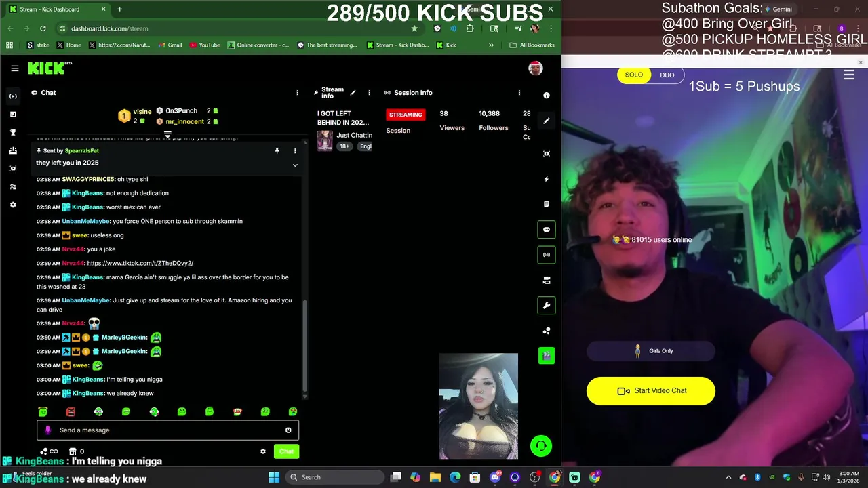Open the clips capture sidebar icon
This screenshot has width=868, height=488.
click(13, 169)
